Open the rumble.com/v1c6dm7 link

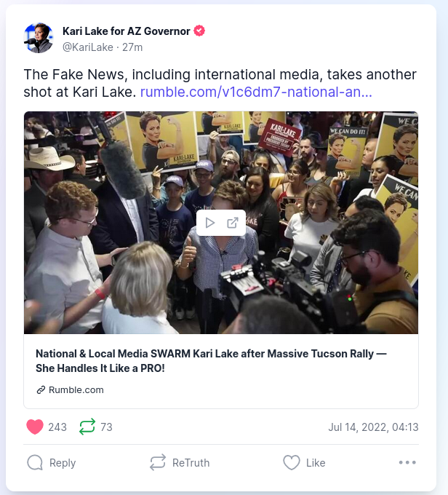256,92
